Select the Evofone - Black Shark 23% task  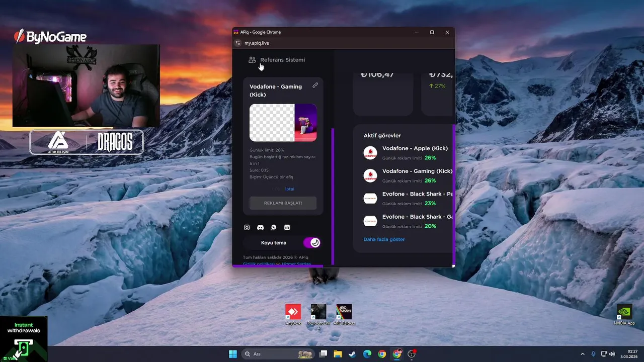click(408, 199)
